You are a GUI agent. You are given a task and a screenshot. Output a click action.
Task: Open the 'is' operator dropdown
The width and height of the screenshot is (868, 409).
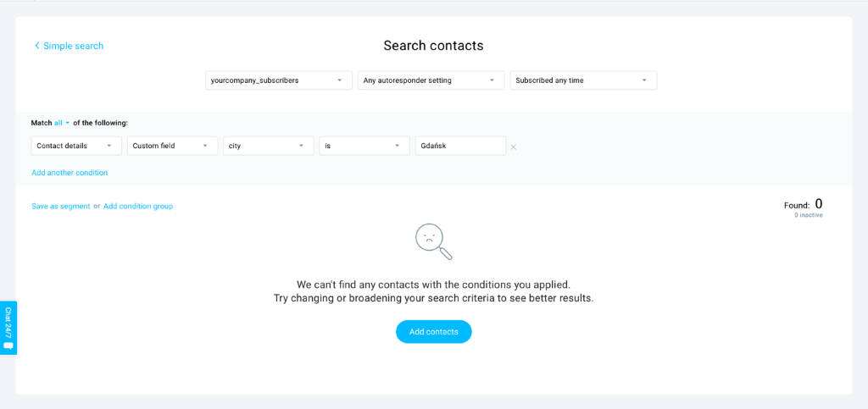(x=364, y=146)
